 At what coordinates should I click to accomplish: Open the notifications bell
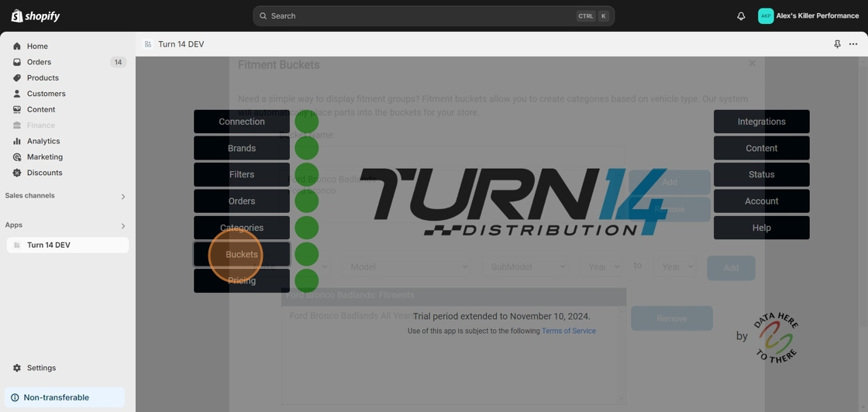click(x=741, y=16)
